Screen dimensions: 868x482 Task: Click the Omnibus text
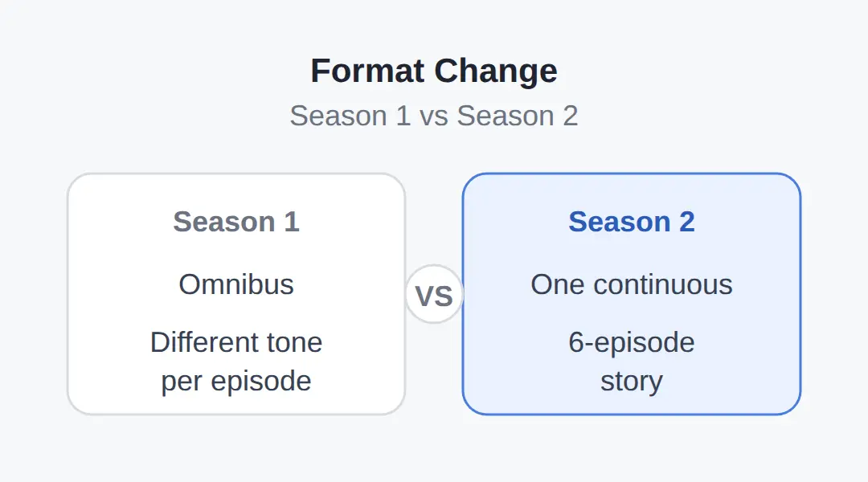(236, 284)
